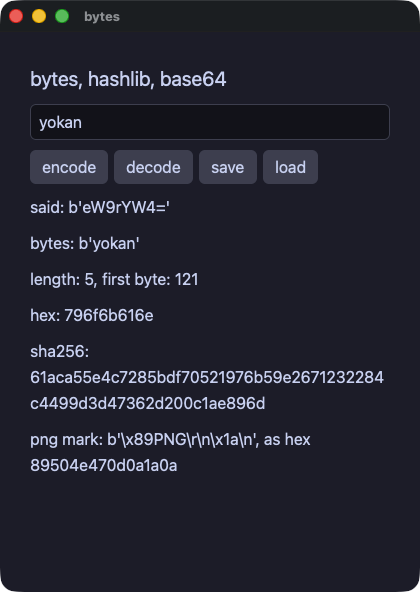Click the hash line starting 61aca55e
The height and width of the screenshot is (592, 420).
207,377
